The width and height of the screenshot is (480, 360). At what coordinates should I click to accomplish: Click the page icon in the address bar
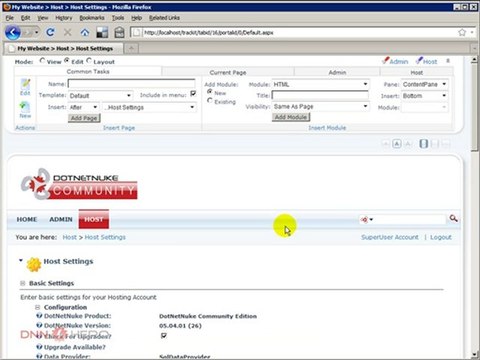136,32
